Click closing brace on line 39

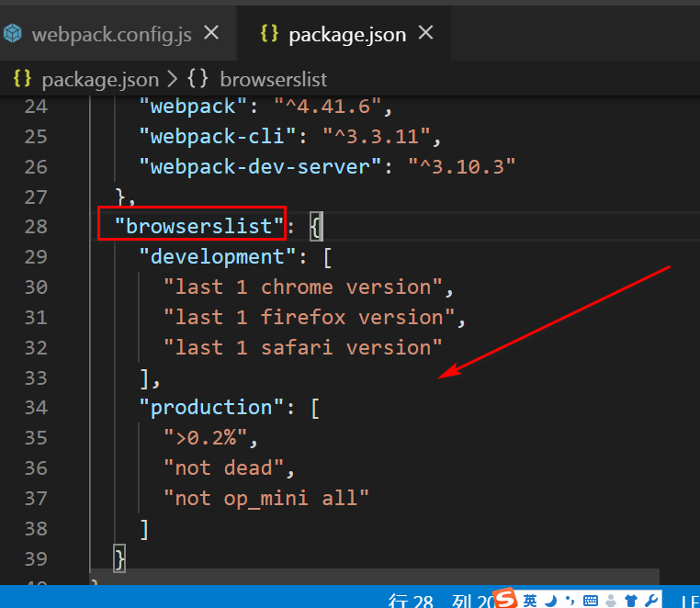tap(119, 558)
